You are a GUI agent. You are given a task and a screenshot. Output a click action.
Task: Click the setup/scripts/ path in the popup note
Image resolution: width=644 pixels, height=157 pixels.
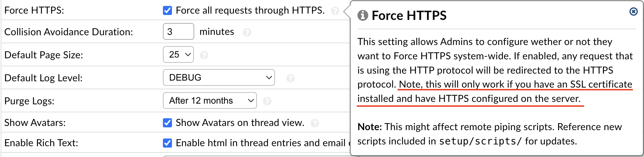(x=480, y=141)
